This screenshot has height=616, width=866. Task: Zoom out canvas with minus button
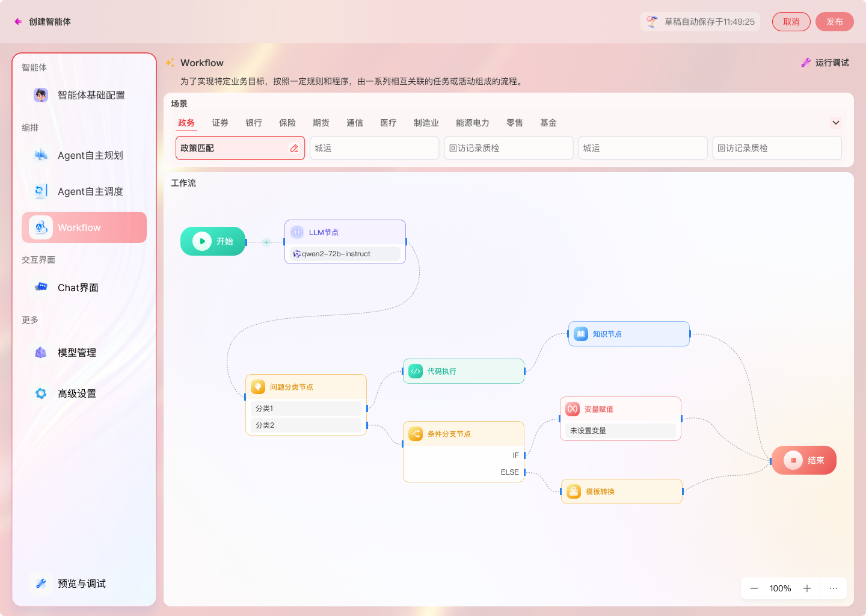pyautogui.click(x=754, y=588)
